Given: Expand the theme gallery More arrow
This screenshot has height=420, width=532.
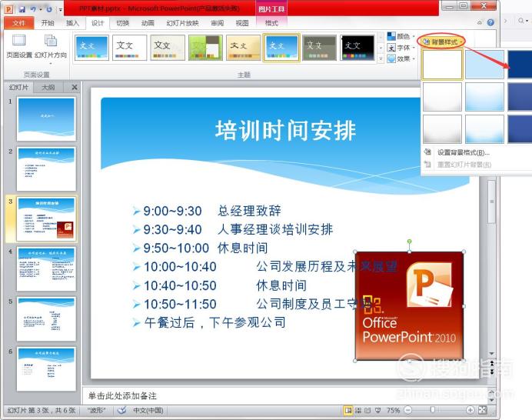Looking at the screenshot, I should point(381,59).
